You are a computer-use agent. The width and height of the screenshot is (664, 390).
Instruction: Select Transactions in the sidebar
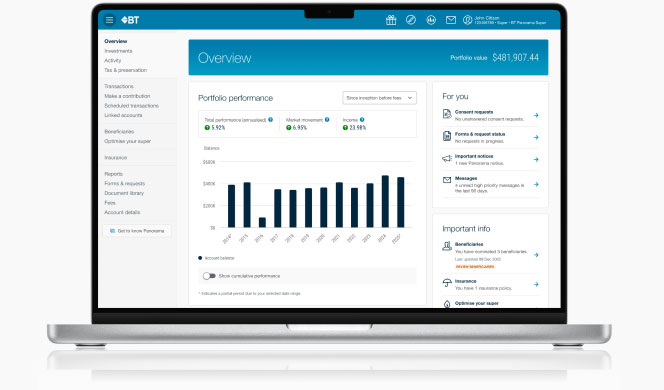(119, 86)
